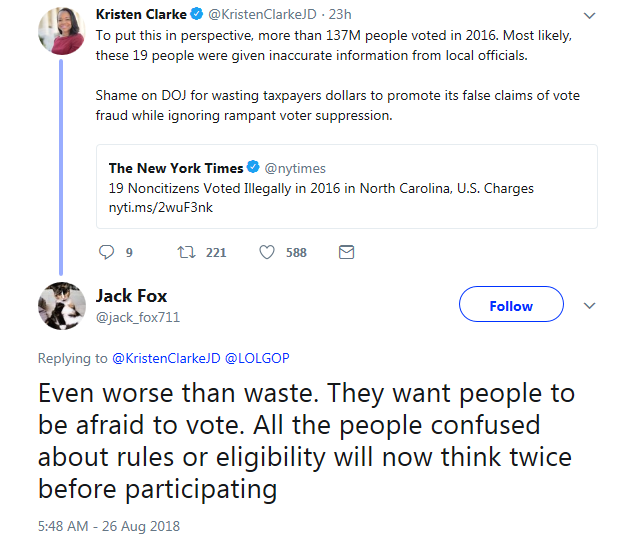Click the envelope direct message icon
This screenshot has height=534, width=626.
coord(347,252)
